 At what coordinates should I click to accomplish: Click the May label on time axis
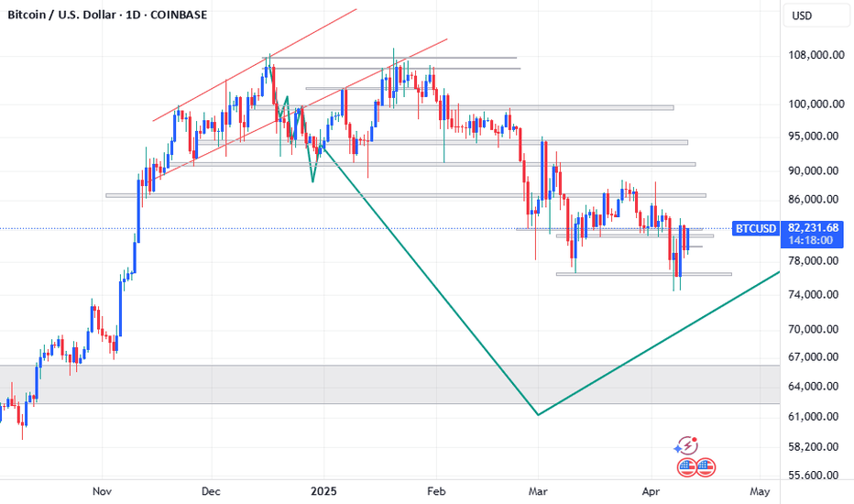[x=760, y=491]
